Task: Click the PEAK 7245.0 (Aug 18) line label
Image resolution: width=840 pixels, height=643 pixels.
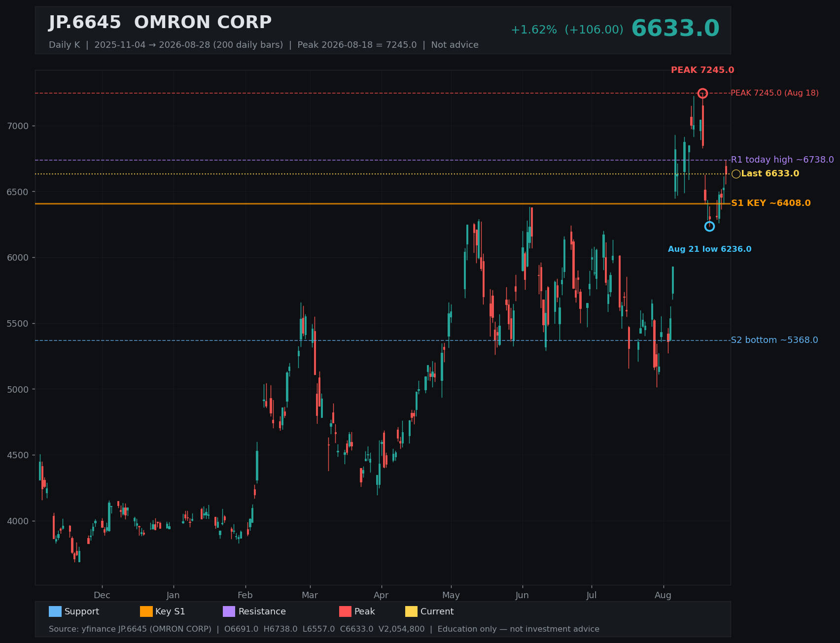Action: click(774, 93)
